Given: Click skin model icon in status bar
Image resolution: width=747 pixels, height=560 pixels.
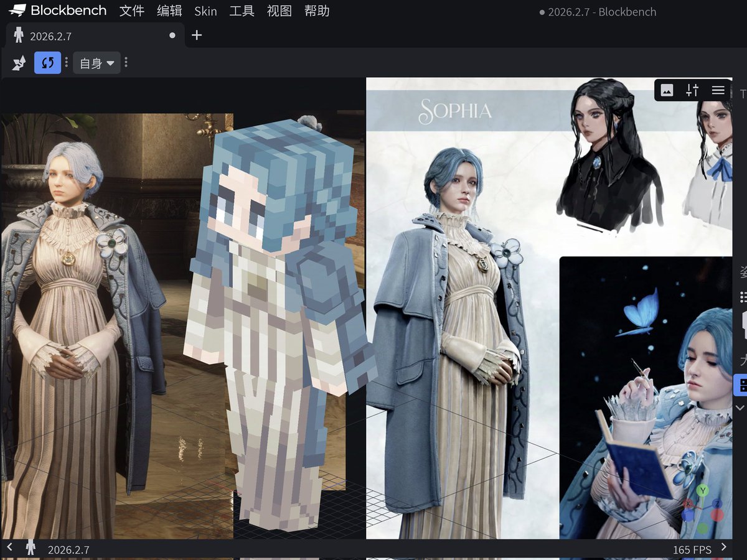Looking at the screenshot, I should [31, 548].
